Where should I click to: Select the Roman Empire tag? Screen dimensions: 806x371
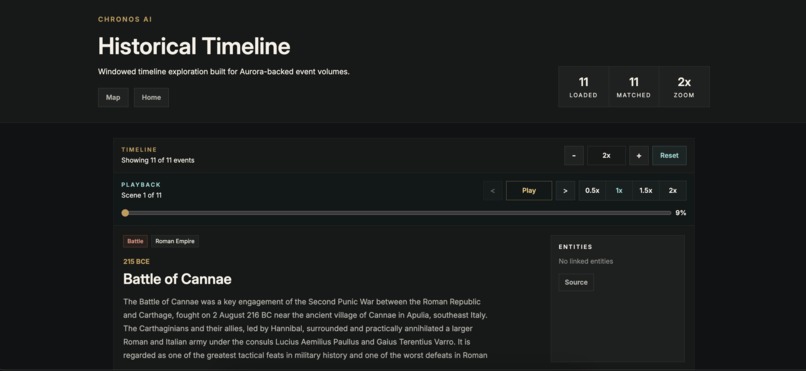point(175,241)
